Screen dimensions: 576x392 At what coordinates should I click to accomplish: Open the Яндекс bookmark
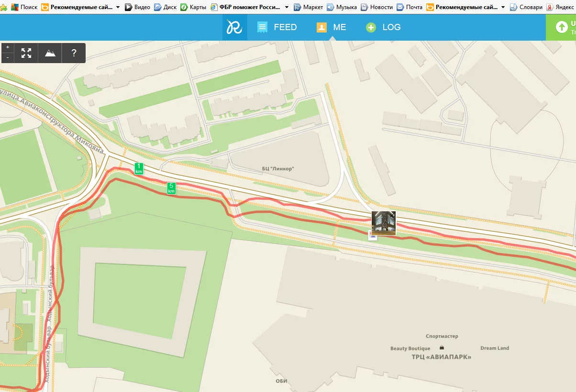(x=560, y=7)
